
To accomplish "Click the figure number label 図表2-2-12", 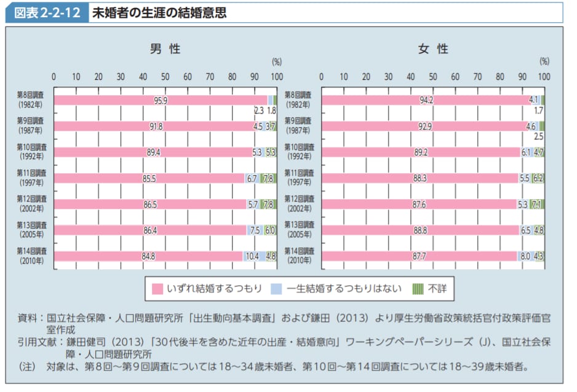I will coord(47,13).
